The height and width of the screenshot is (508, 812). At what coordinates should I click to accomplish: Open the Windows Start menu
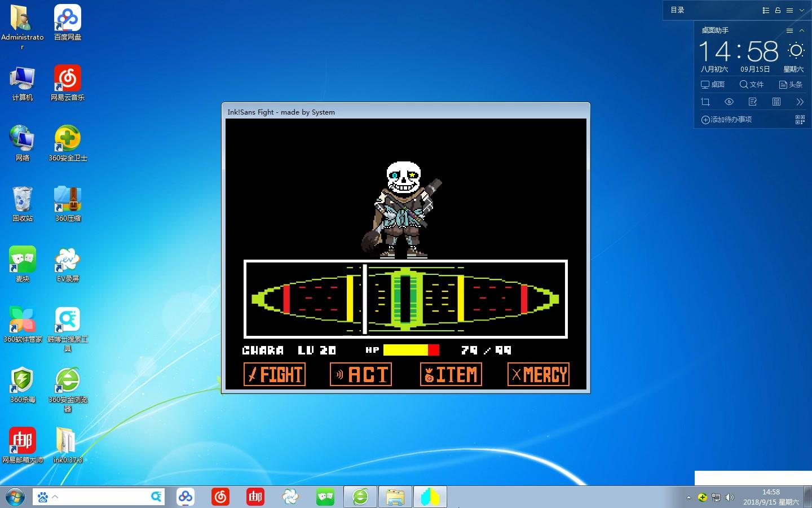15,497
